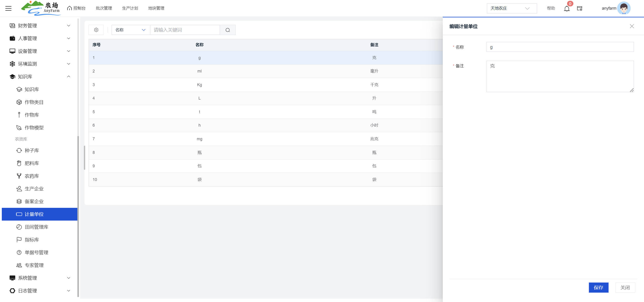644x302 pixels.
Task: Go to the 批次管理 top menu
Action: coord(104,8)
